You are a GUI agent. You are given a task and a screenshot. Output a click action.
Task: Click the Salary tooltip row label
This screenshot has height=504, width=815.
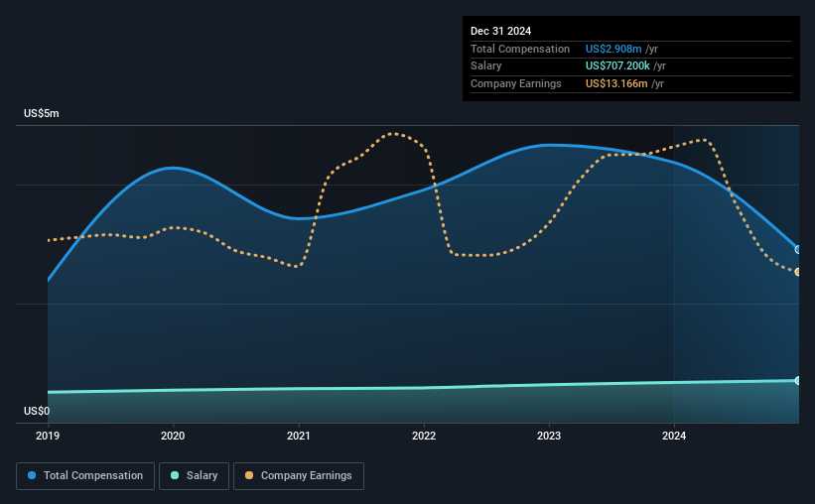[x=486, y=66]
